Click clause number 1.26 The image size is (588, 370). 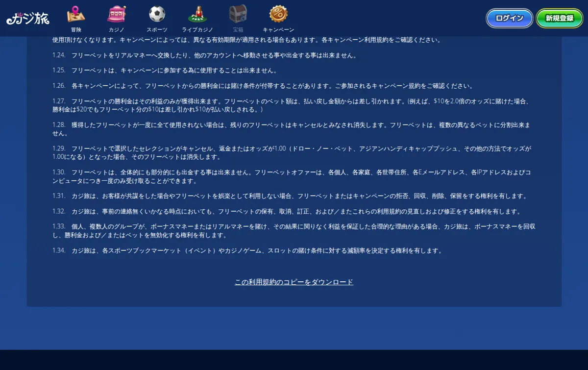coord(59,86)
